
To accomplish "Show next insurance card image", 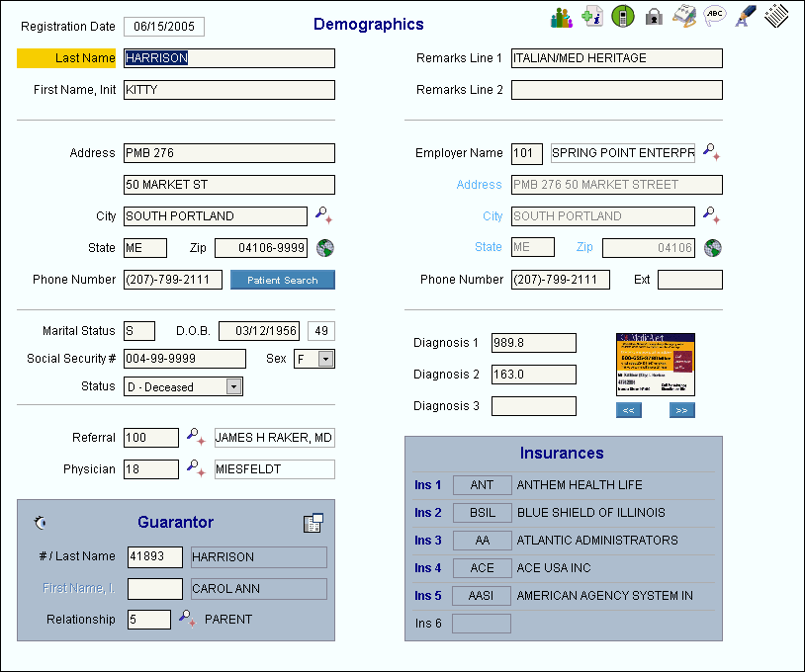I will point(681,410).
